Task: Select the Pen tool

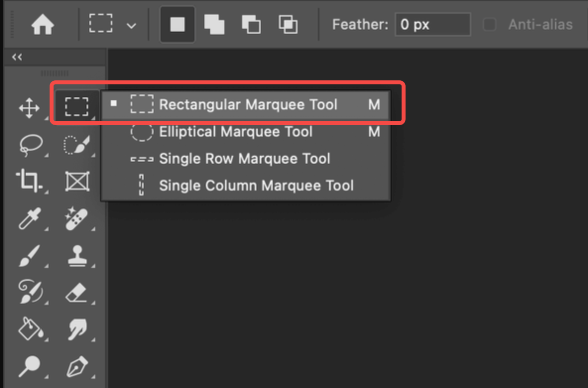Action: click(78, 367)
